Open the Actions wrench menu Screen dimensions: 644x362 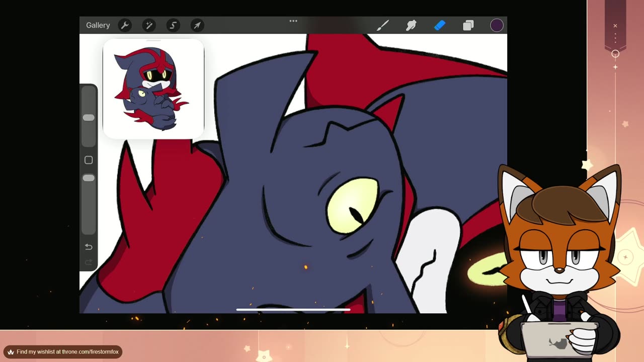125,25
